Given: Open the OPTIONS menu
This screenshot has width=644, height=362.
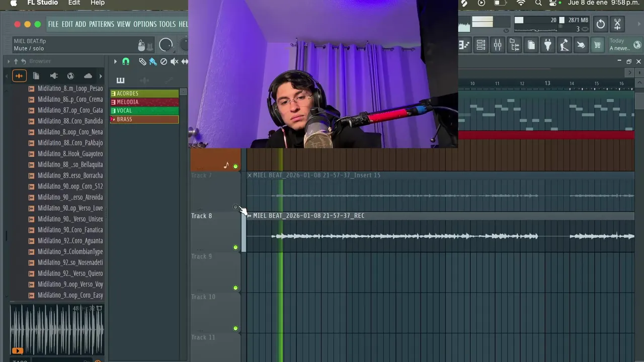Looking at the screenshot, I should [145, 24].
